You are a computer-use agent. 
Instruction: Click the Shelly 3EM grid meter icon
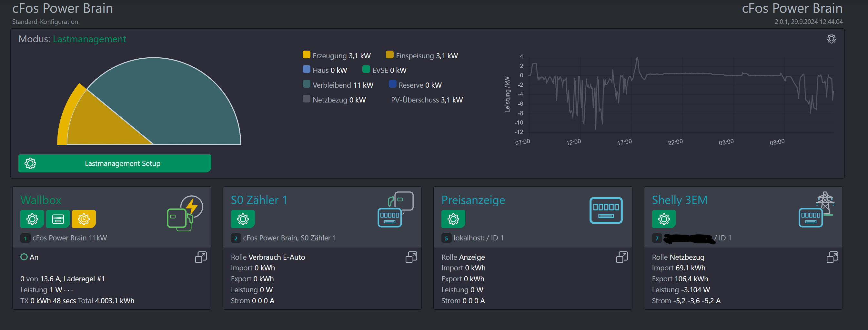pyautogui.click(x=817, y=209)
